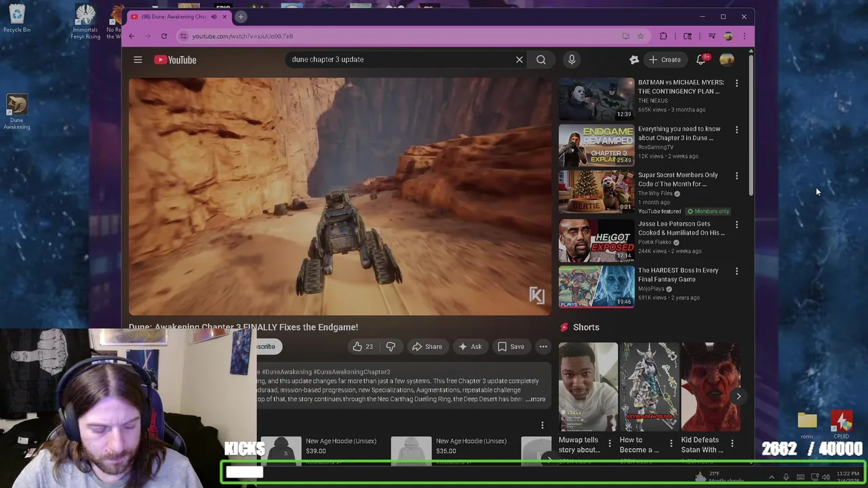Select Dune Awakening desktop shortcut
Screen dimensions: 868x488
17,112
